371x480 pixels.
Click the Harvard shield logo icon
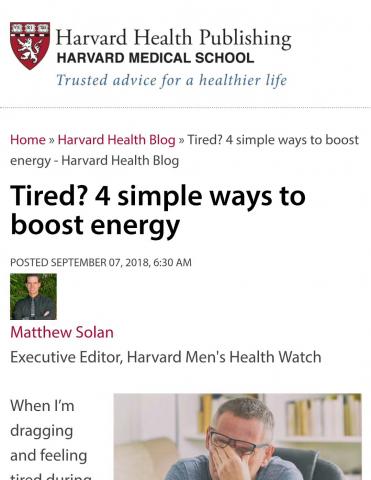pos(30,46)
